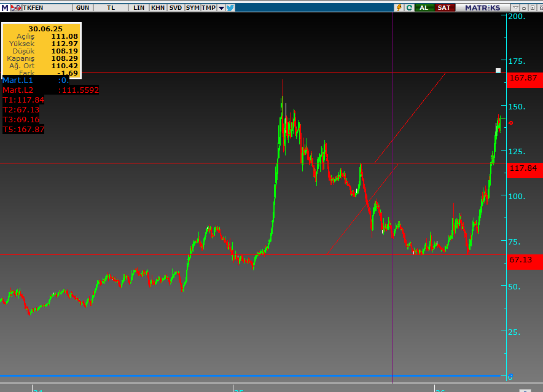
Task: Click the Matriks M logo icon
Action: [5, 7]
